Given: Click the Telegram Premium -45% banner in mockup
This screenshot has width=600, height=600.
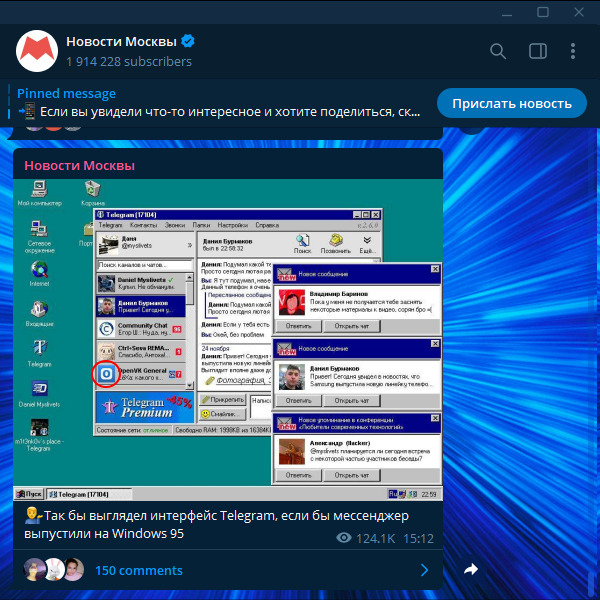Looking at the screenshot, I should coord(145,407).
